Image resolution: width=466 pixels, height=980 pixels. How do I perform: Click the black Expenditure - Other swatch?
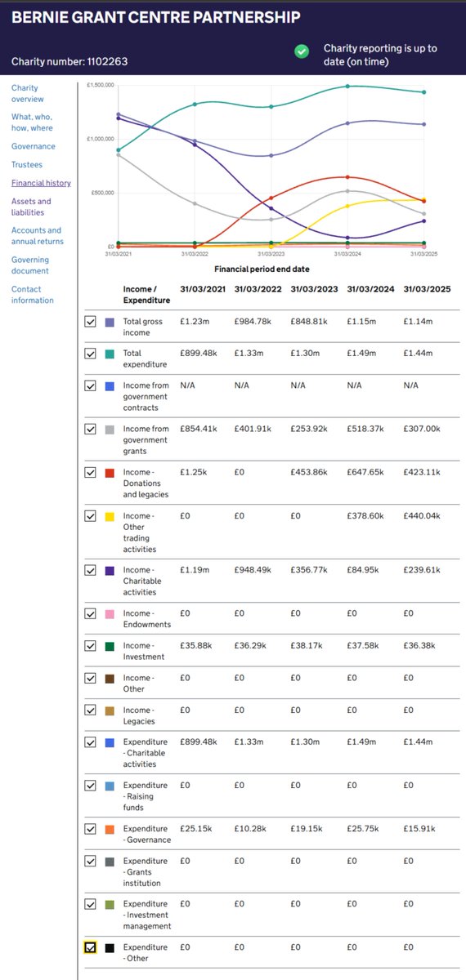click(110, 947)
